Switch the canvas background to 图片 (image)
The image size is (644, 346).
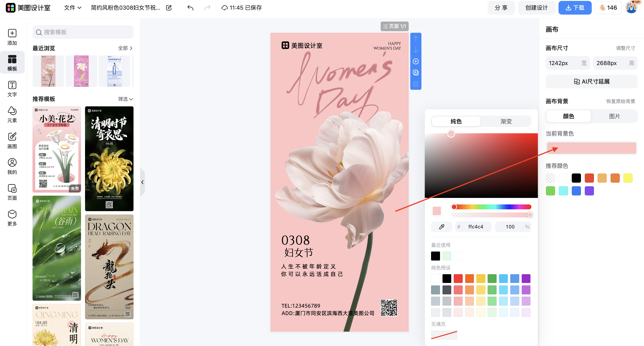(x=614, y=116)
